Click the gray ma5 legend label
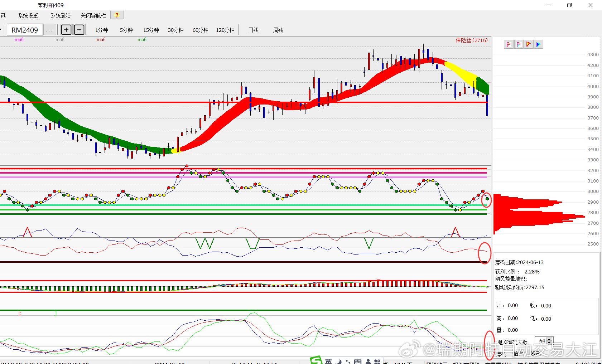The height and width of the screenshot is (364, 602). tap(60, 40)
